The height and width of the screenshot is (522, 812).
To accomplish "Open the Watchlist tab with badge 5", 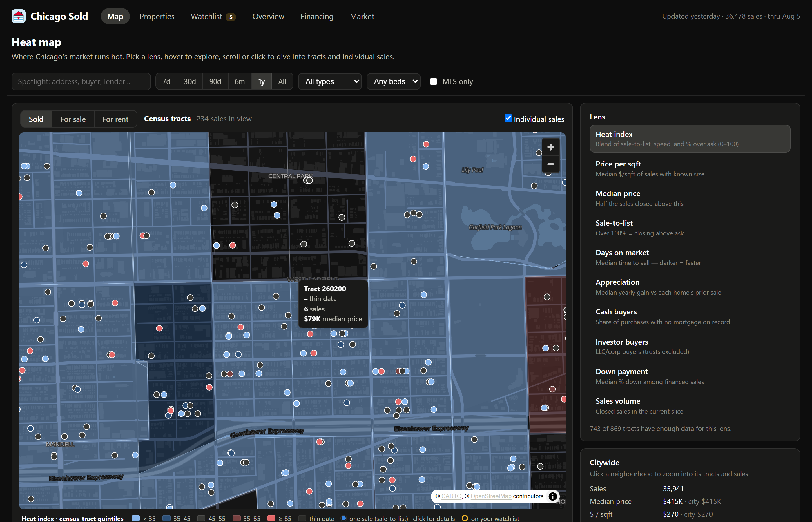I will tap(213, 16).
